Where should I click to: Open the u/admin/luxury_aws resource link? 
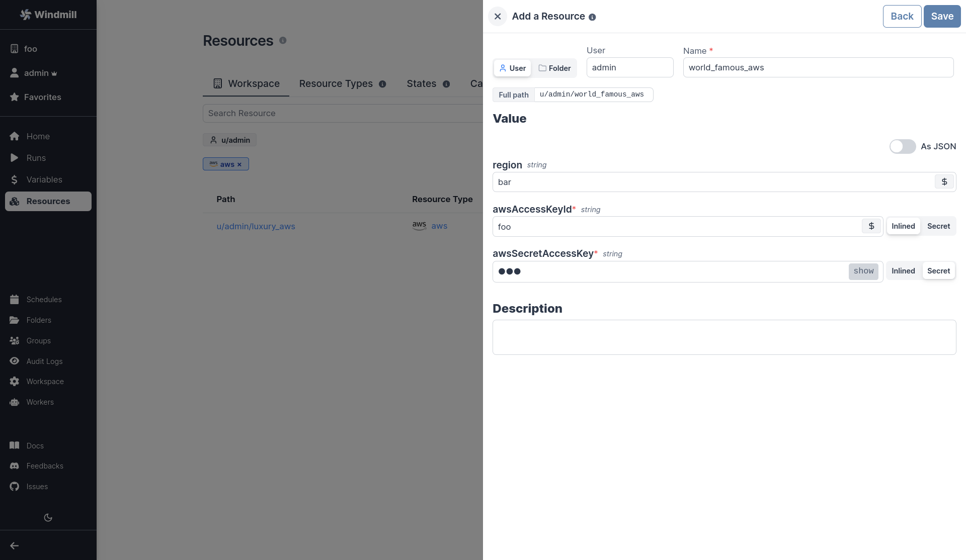[256, 226]
